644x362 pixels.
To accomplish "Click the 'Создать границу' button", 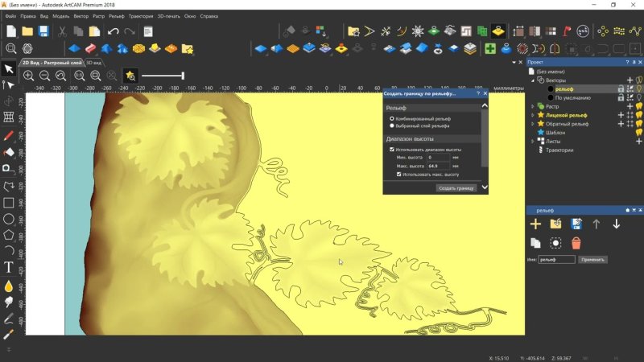I will pos(456,187).
